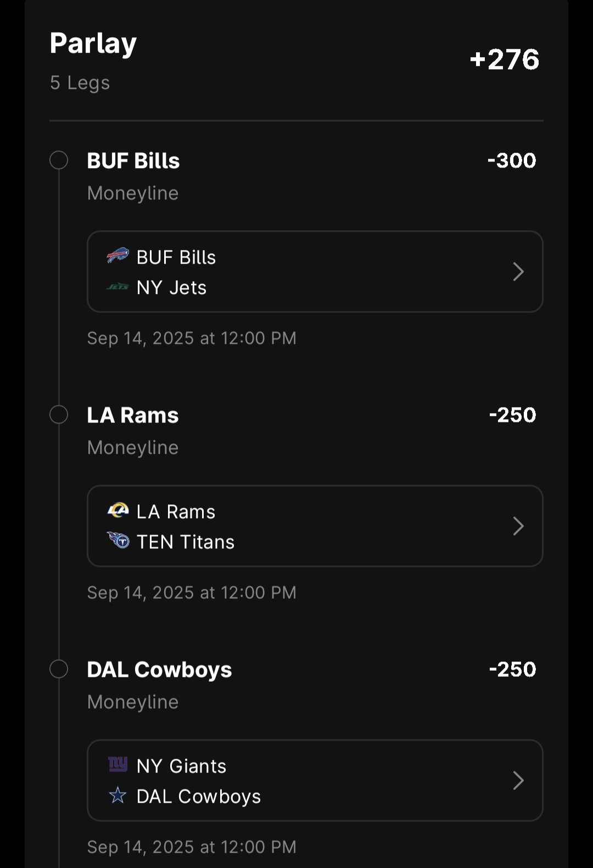Tap the NY Giants team logo
593x868 pixels.
click(118, 764)
